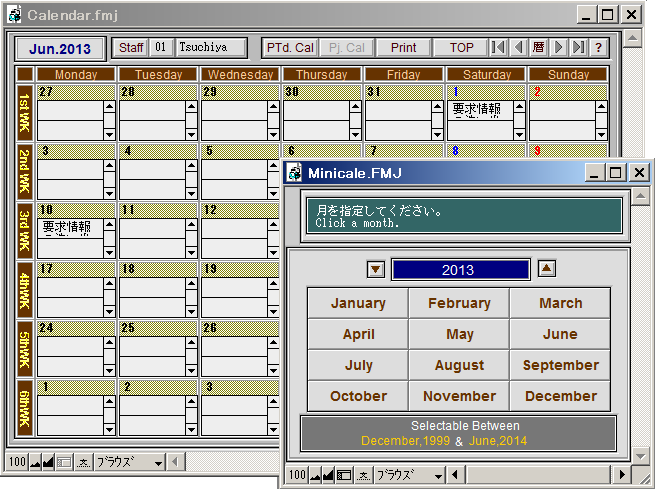Click zoom out icon in Calendar status bar
This screenshot has width=655, height=489.
36,462
